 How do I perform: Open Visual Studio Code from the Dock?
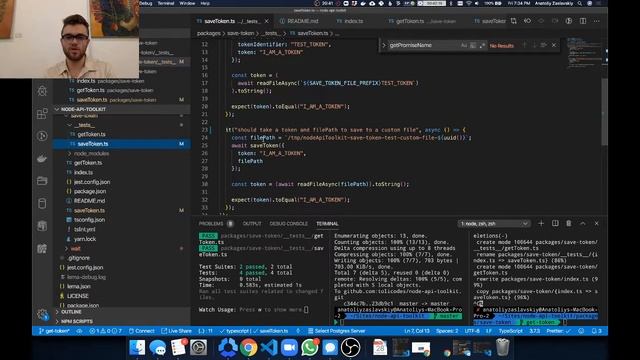coord(269,348)
